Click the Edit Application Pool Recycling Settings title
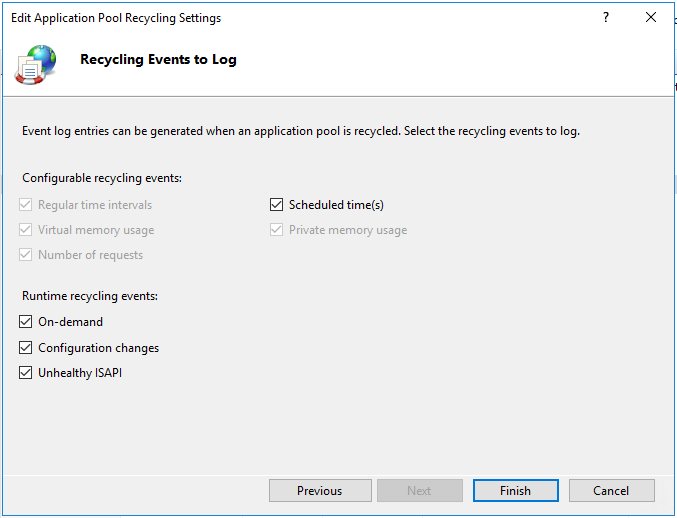Screen dimensions: 677x518 tap(116, 18)
